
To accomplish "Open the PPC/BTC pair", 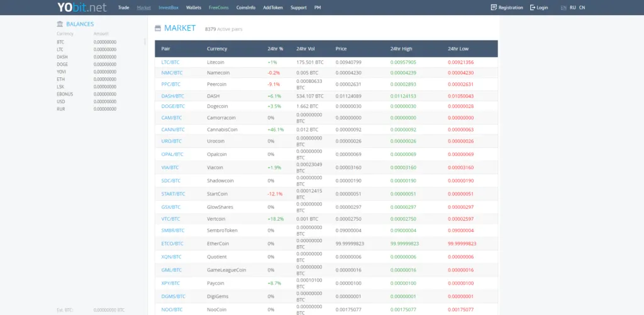I will pos(171,84).
